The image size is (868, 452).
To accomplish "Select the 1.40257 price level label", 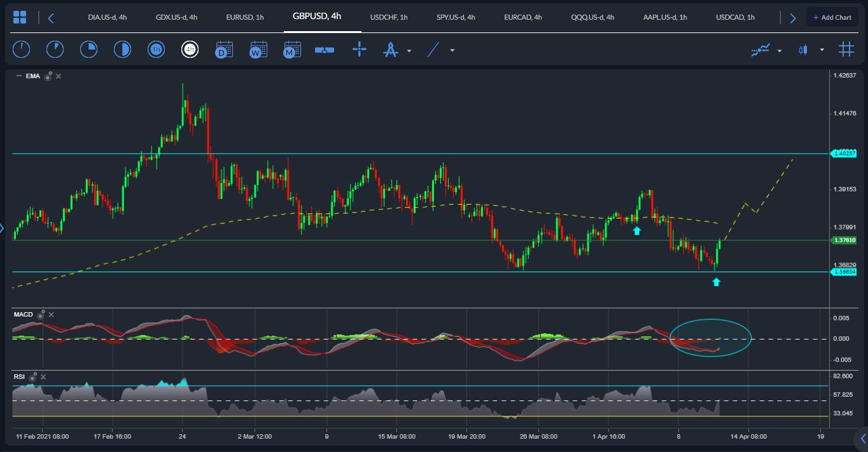I will coord(844,153).
